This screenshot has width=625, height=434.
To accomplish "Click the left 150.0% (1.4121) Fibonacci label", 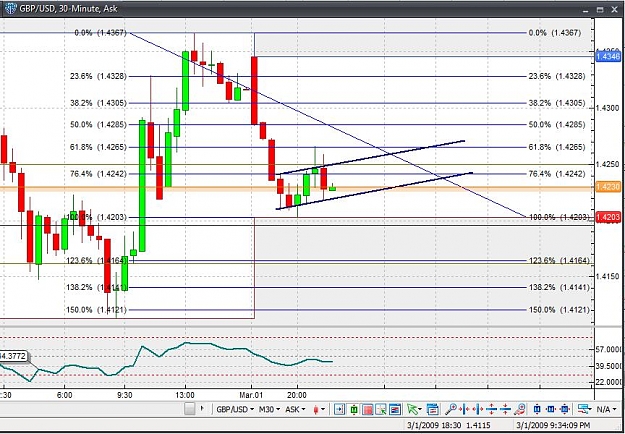I will coord(97,310).
